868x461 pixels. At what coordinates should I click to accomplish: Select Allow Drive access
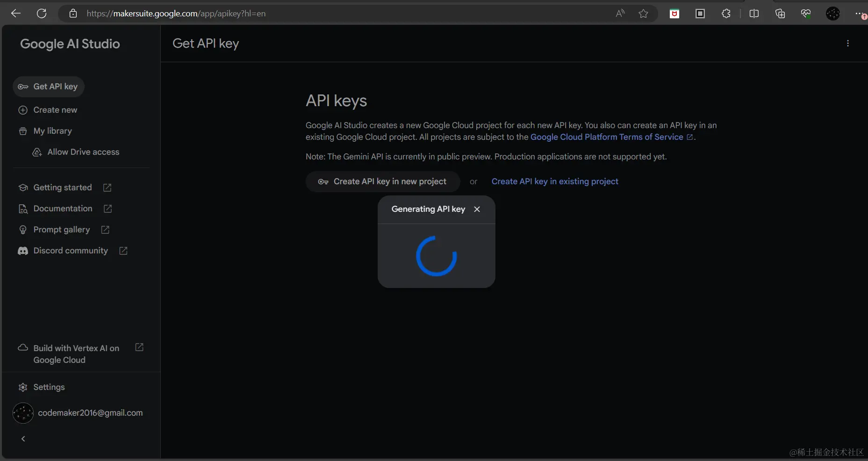[83, 152]
